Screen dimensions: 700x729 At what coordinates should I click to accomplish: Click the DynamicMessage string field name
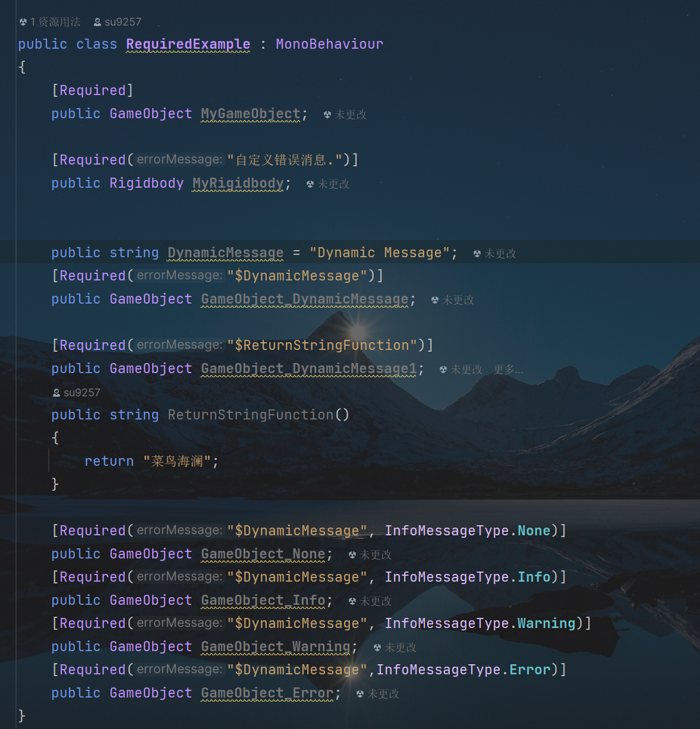tap(226, 253)
